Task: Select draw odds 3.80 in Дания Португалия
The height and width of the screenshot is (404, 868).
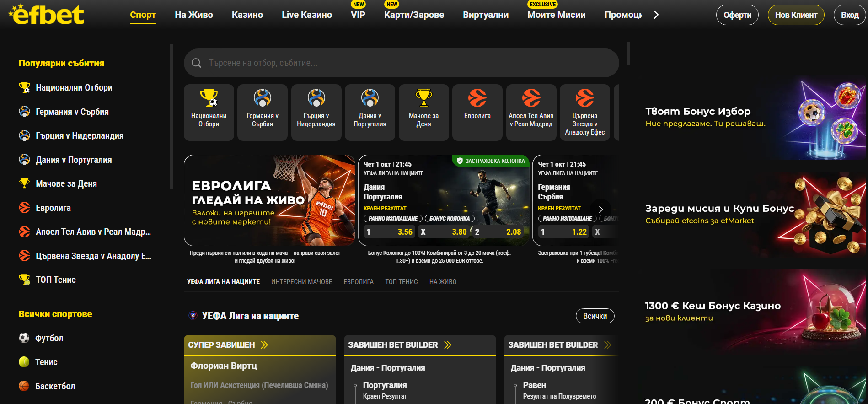Action: (x=444, y=232)
